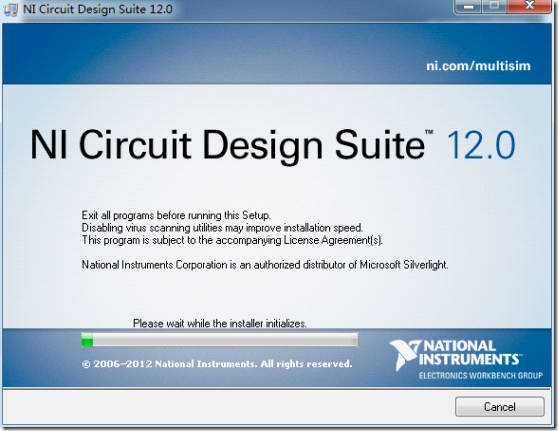Click the License Agreement(s) sentence
This screenshot has width=558, height=431.
tap(232, 240)
